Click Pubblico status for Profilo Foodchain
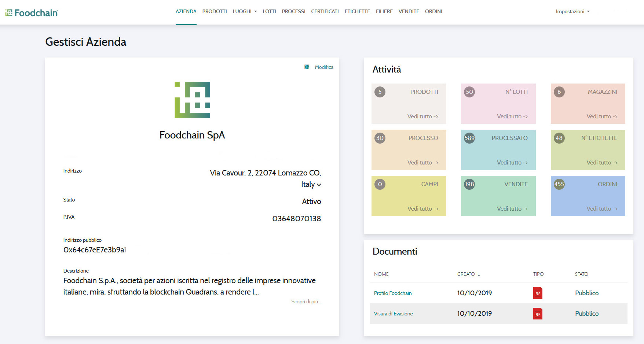 (587, 293)
